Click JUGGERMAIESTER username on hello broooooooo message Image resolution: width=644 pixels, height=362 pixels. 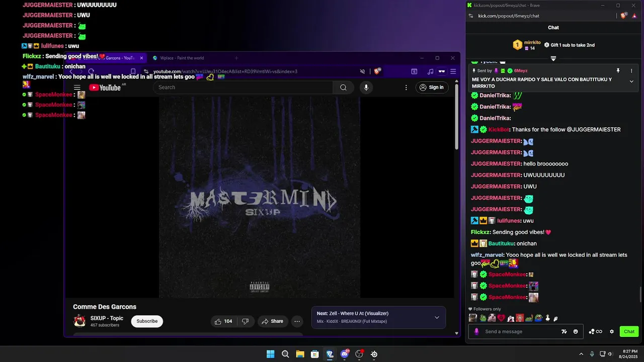click(x=496, y=164)
